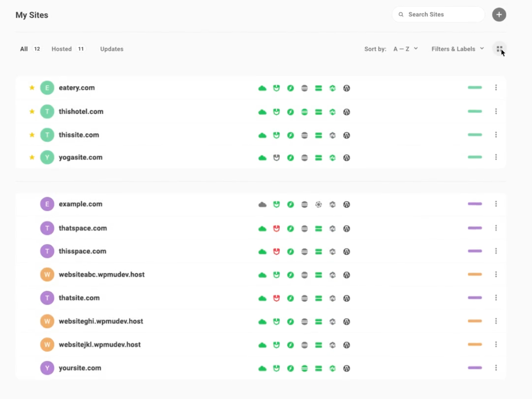Open three-dot menu for yoursite.com
Image resolution: width=532 pixels, height=399 pixels.
(x=496, y=368)
